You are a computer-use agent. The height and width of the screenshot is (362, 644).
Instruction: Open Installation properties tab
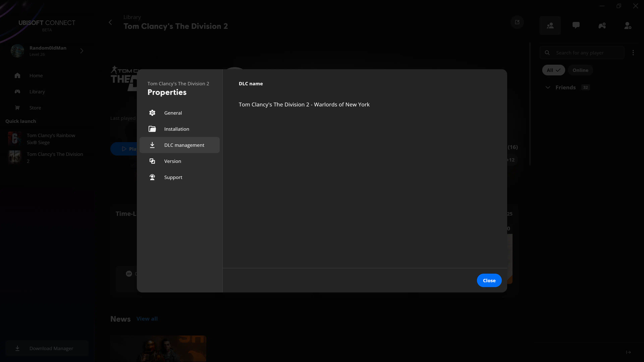coord(179,129)
